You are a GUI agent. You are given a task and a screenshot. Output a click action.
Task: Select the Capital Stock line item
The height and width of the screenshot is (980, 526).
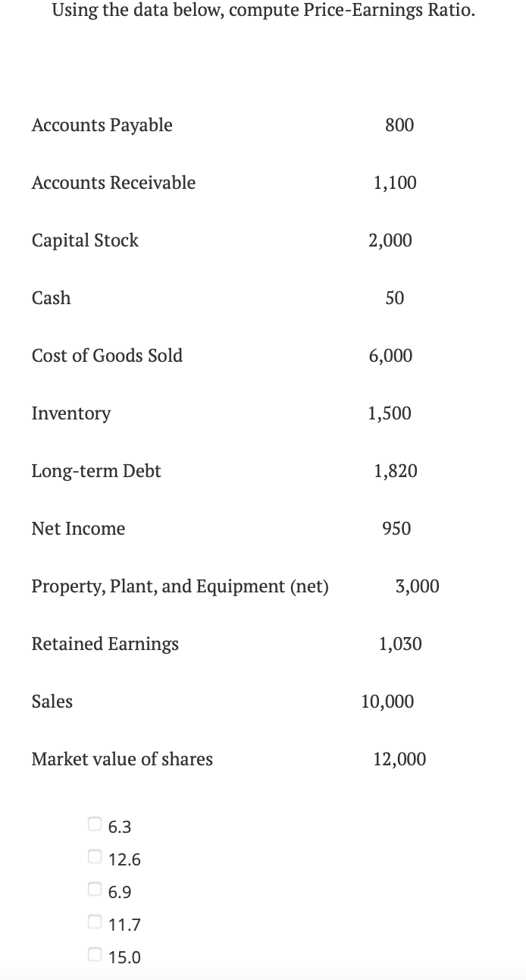(x=85, y=240)
